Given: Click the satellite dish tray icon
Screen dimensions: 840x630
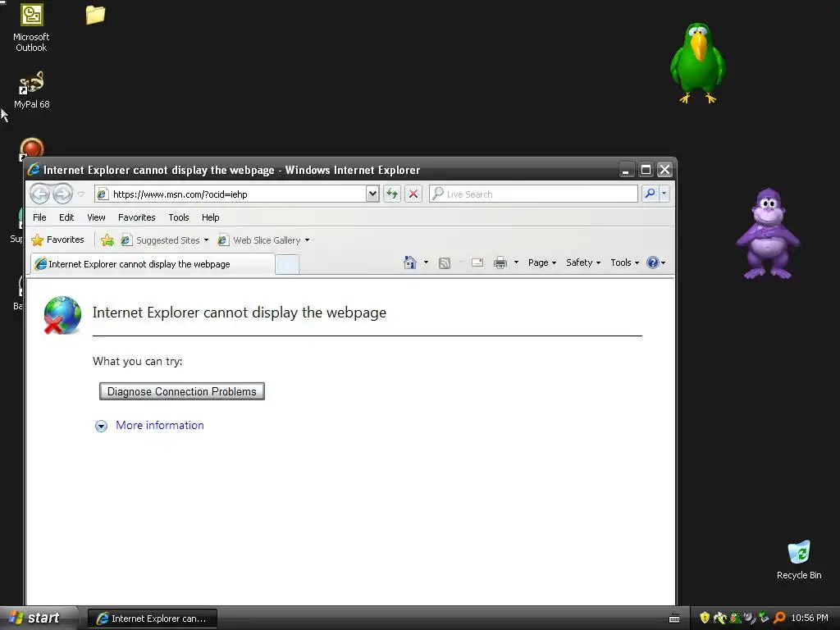Looking at the screenshot, I should pyautogui.click(x=750, y=619).
